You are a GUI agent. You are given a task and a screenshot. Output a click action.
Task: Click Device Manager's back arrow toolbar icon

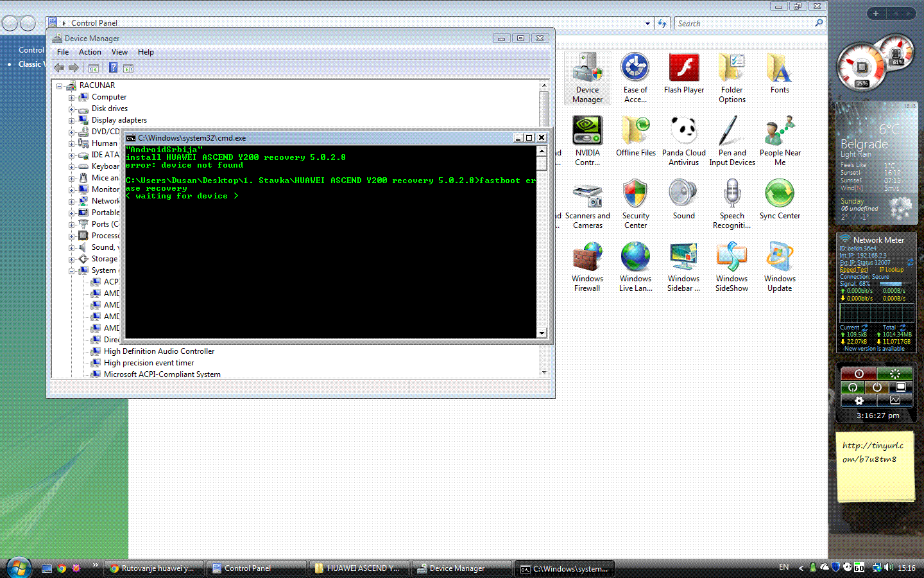[x=59, y=67]
